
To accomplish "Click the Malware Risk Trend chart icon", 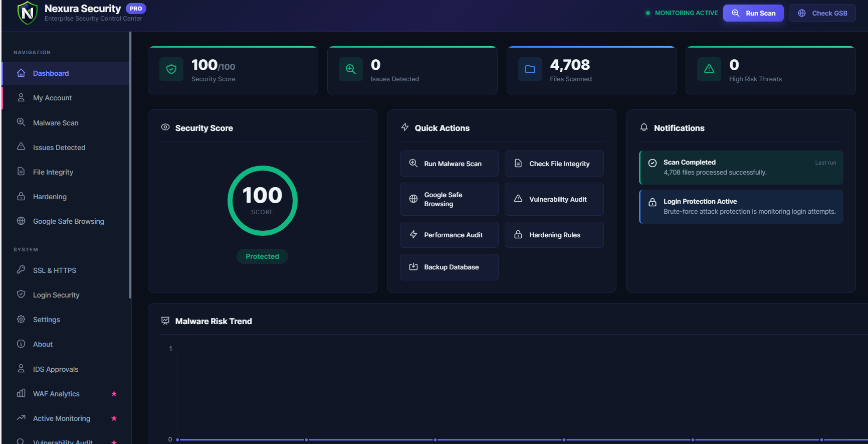I will pos(165,321).
